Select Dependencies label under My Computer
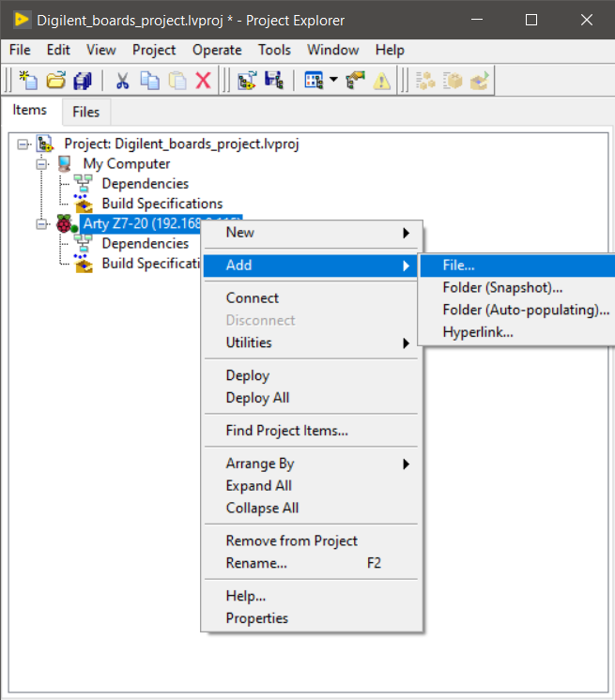Screen dimensions: 615x700 pos(146,184)
